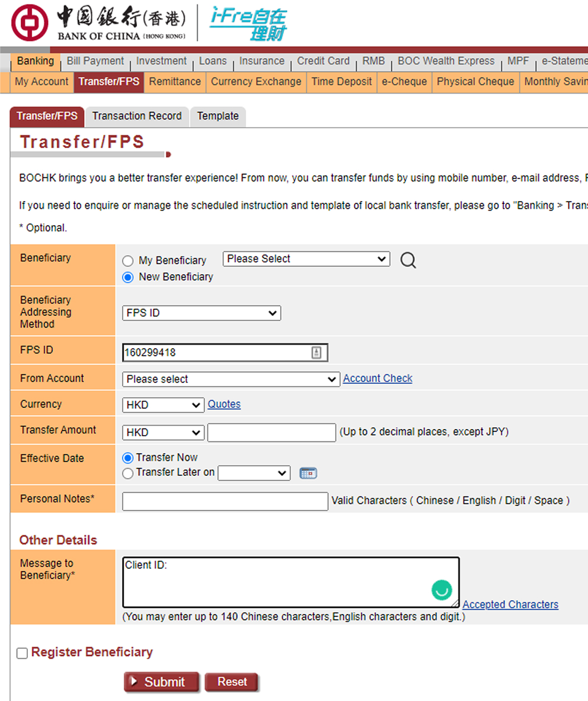Viewport: 588px width, 701px height.
Task: Select the Transfer/FPS submenu item
Action: pos(109,82)
